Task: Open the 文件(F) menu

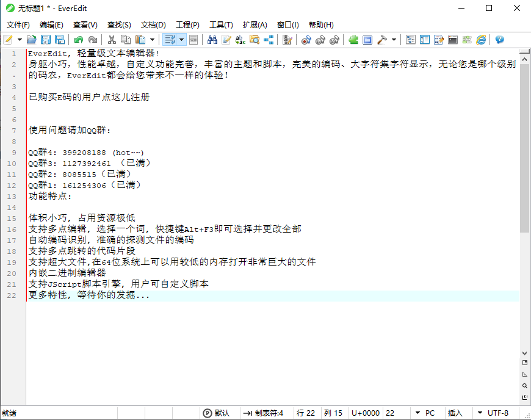Action: tap(18, 25)
